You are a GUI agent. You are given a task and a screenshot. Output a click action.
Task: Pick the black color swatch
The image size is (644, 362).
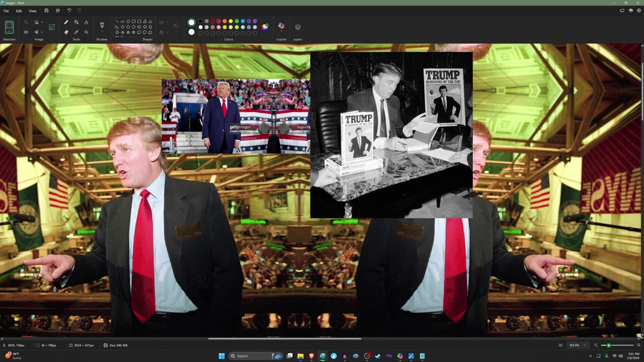pyautogui.click(x=200, y=21)
